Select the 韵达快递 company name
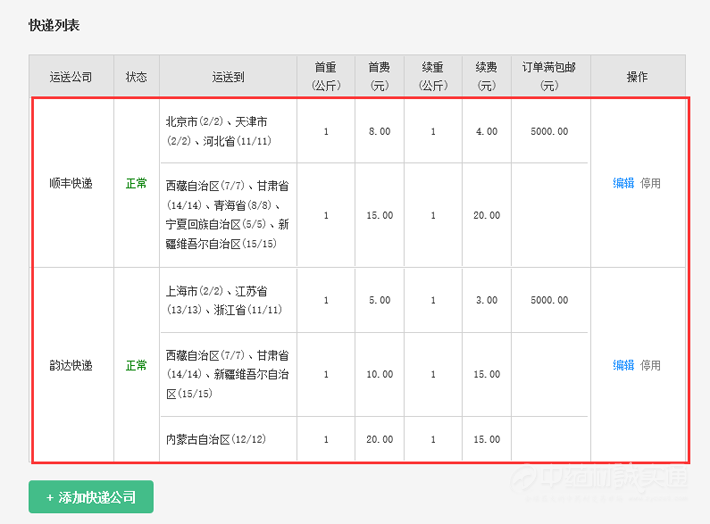Viewport: 710px width, 524px height. click(x=71, y=365)
